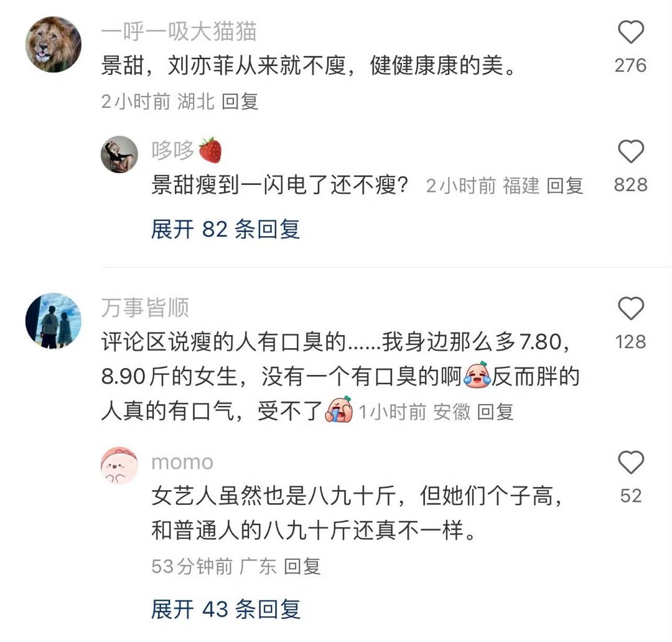Open momo's pink cartoon avatar
The width and height of the screenshot is (672, 642).
119,465
